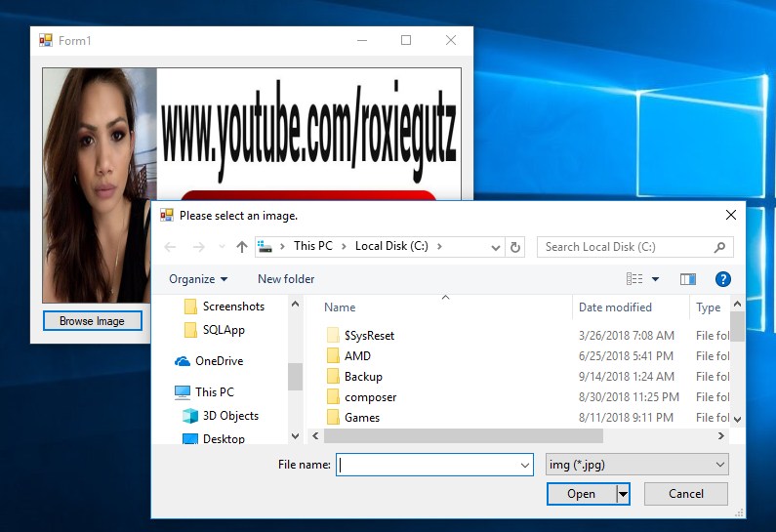Click the Search Local Disk (C:) field

coord(635,247)
